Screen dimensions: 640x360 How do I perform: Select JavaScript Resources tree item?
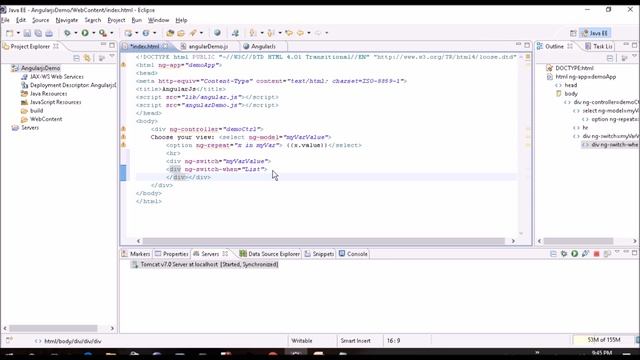(56, 102)
